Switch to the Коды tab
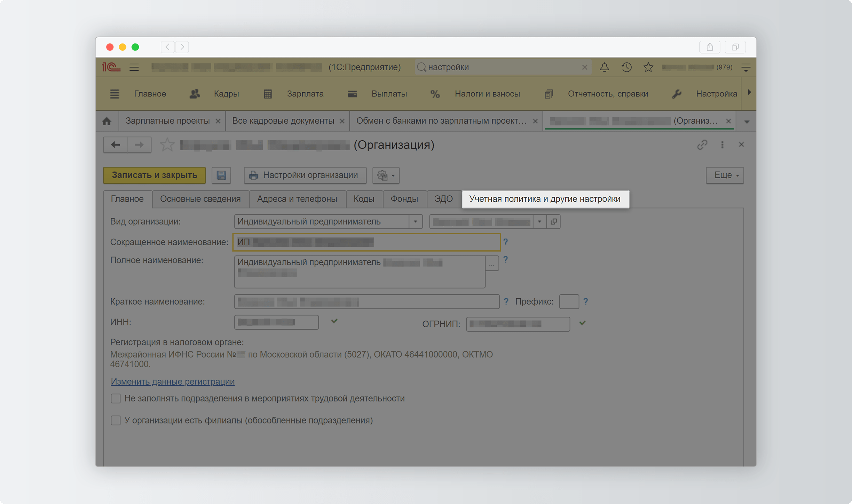 point(364,199)
